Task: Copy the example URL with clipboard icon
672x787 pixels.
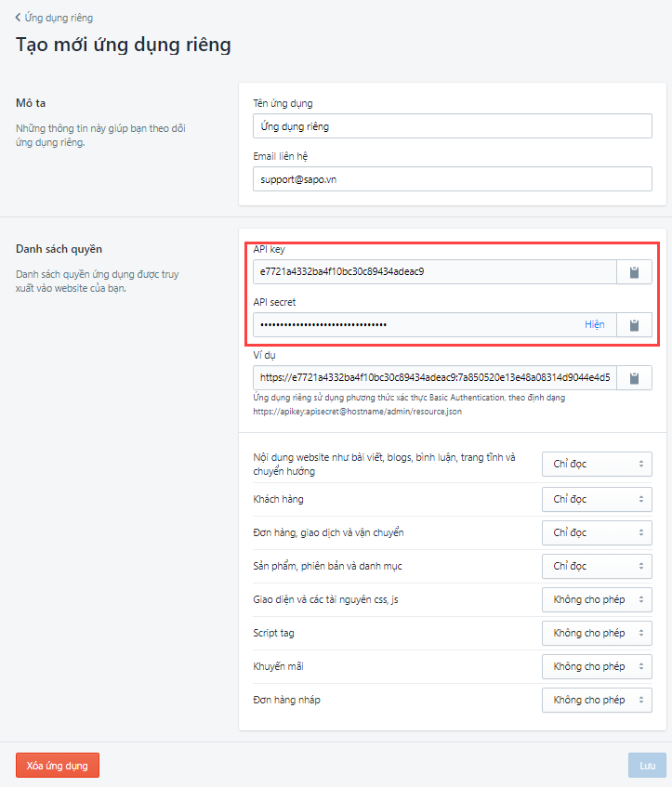Action: pos(635,378)
